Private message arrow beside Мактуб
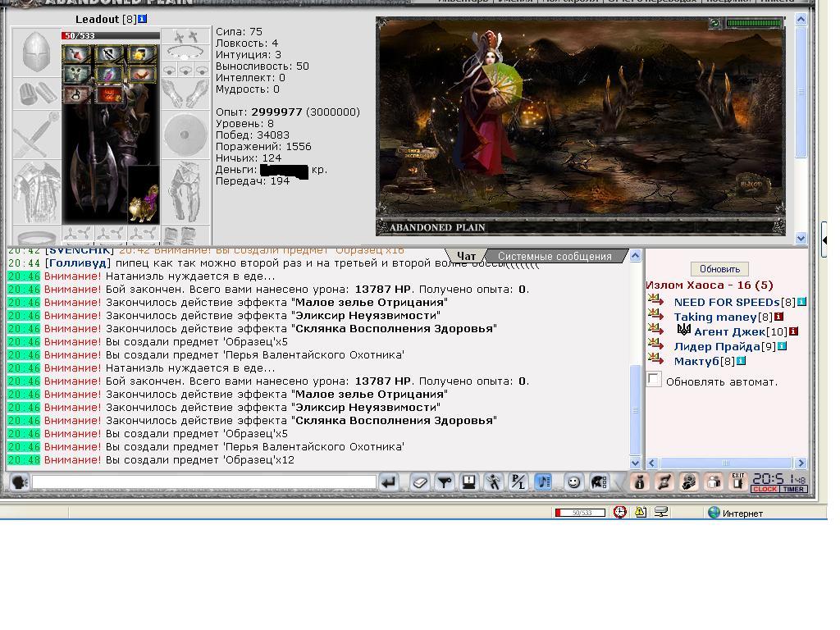Screen dimensions: 840x630 click(655, 359)
